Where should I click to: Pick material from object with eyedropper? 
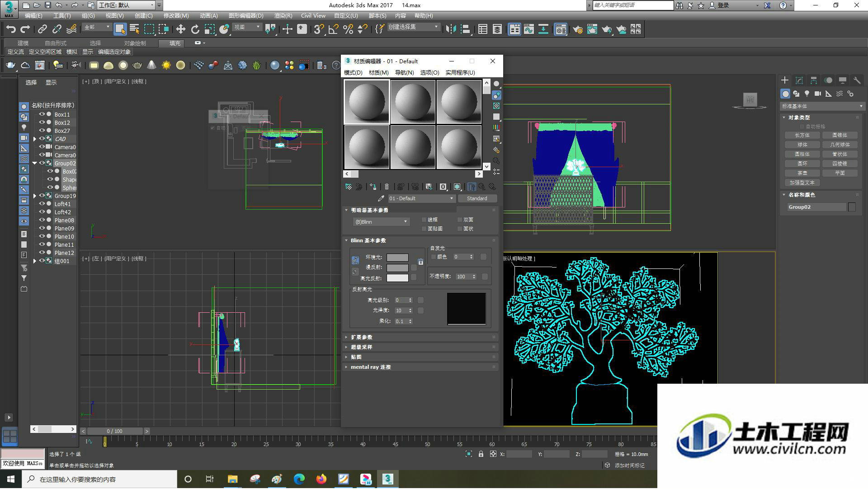pyautogui.click(x=381, y=198)
